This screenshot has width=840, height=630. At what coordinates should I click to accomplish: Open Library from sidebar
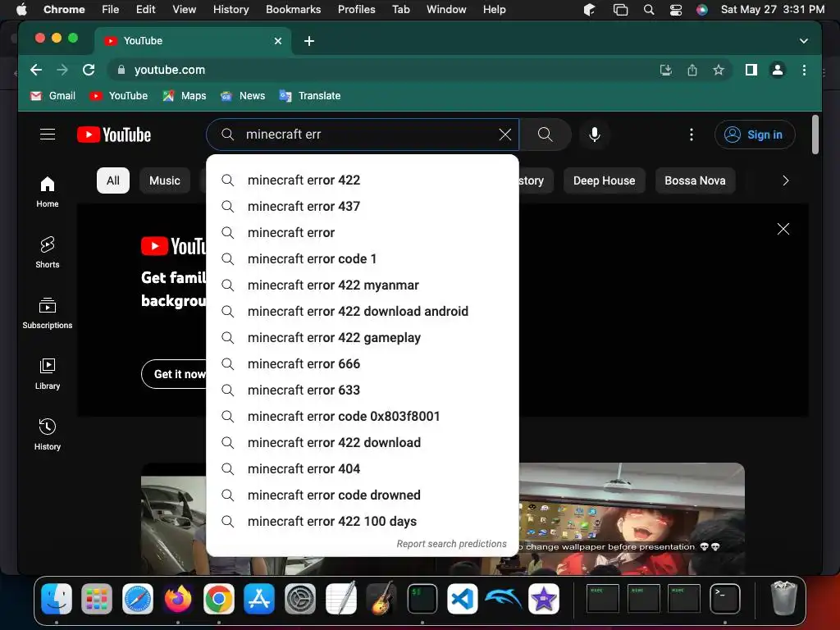pyautogui.click(x=47, y=373)
